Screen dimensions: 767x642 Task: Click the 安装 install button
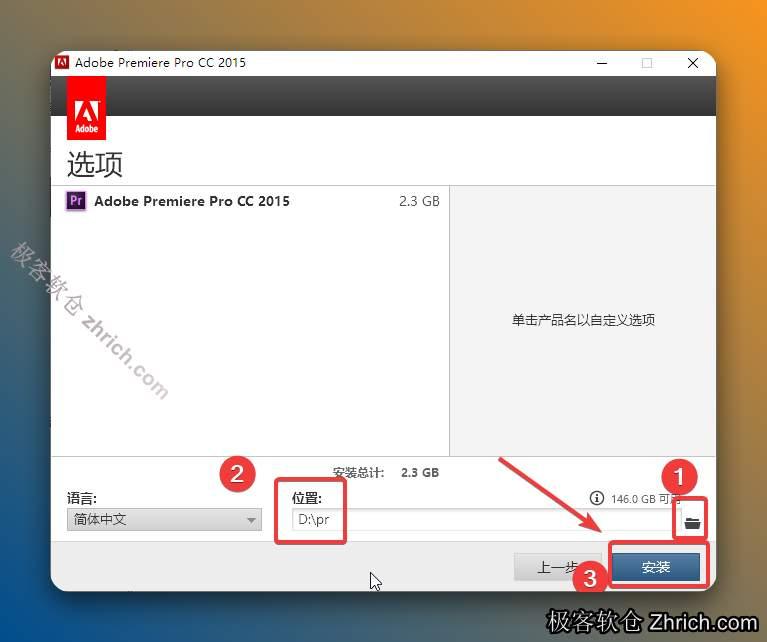click(655, 567)
